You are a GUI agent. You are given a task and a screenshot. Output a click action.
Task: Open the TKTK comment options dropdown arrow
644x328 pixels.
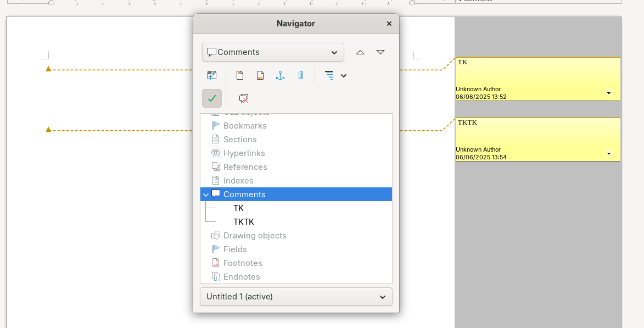click(609, 153)
